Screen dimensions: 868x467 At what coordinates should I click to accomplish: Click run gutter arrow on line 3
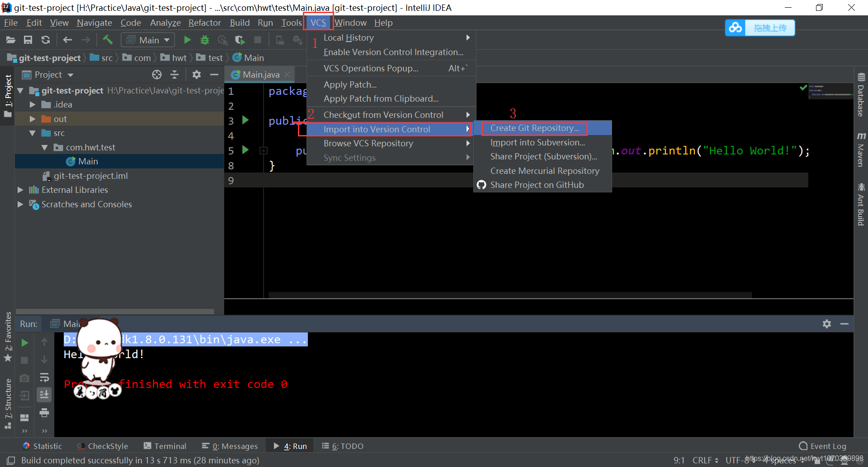(x=245, y=120)
